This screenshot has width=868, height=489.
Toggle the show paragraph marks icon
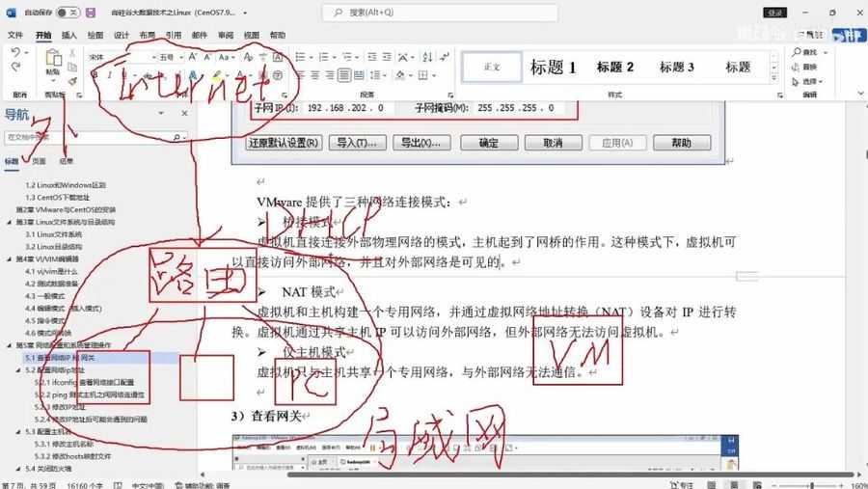tap(444, 57)
